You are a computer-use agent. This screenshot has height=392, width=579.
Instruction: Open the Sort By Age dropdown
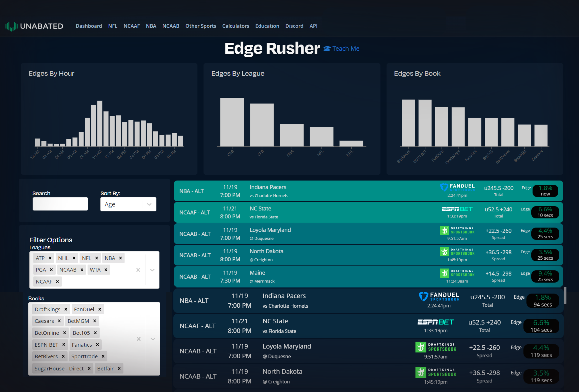point(128,204)
